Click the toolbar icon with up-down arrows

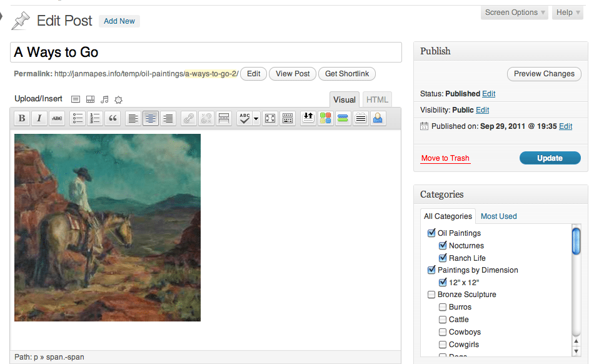pyautogui.click(x=308, y=118)
